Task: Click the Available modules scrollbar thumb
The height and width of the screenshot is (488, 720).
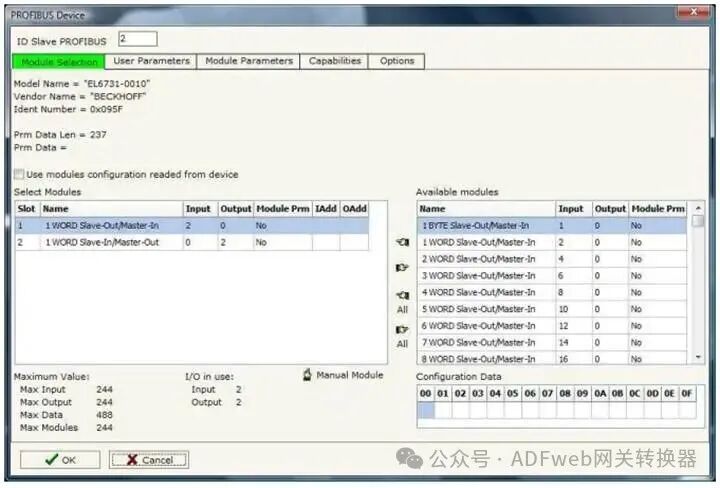Action: point(698,221)
